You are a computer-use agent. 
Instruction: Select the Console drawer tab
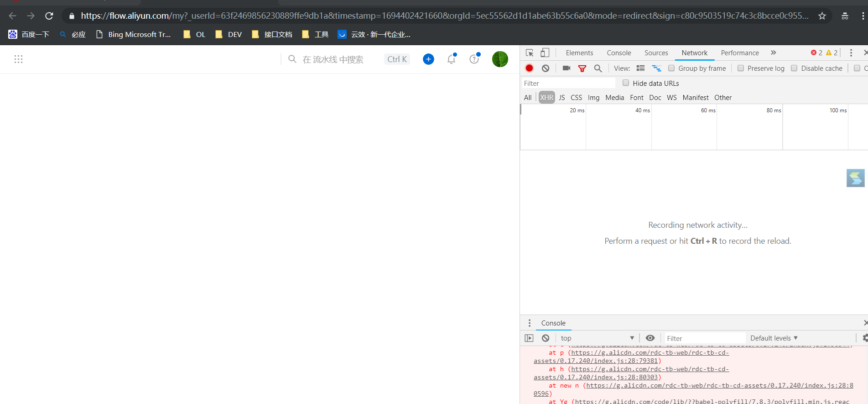(x=553, y=323)
